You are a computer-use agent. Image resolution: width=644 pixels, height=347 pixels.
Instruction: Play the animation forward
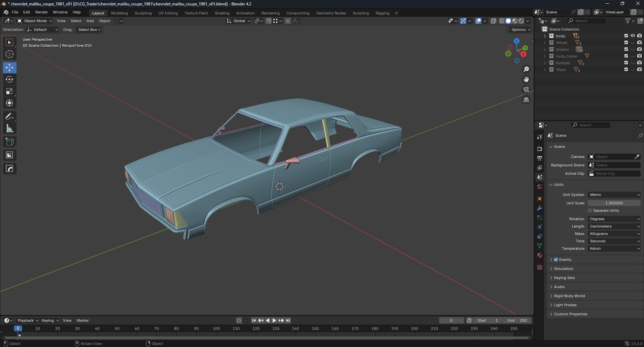click(274, 320)
